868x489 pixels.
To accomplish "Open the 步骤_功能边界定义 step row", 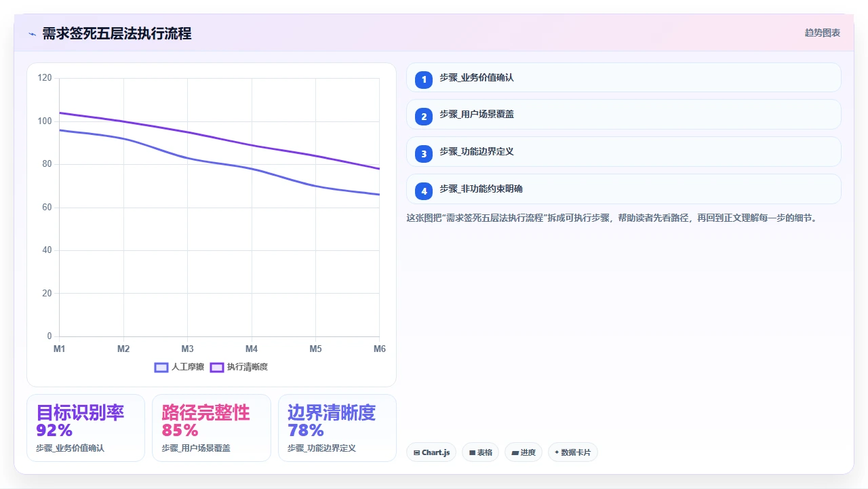I will coord(623,152).
